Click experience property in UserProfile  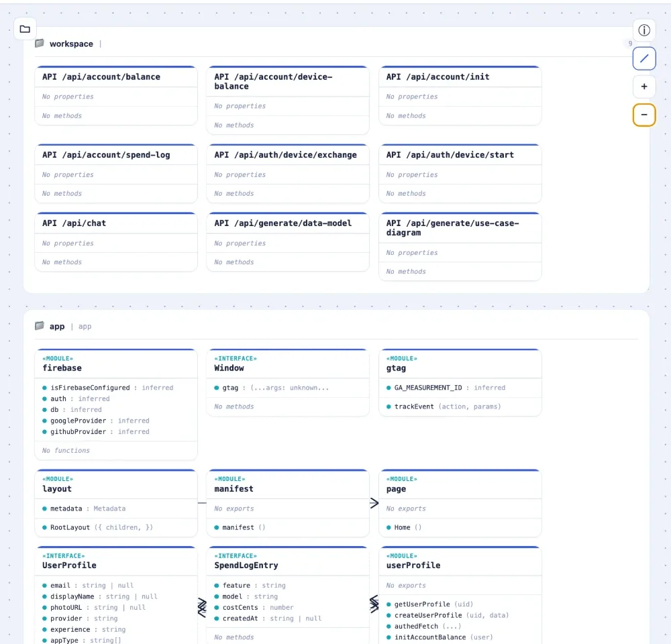coord(84,629)
